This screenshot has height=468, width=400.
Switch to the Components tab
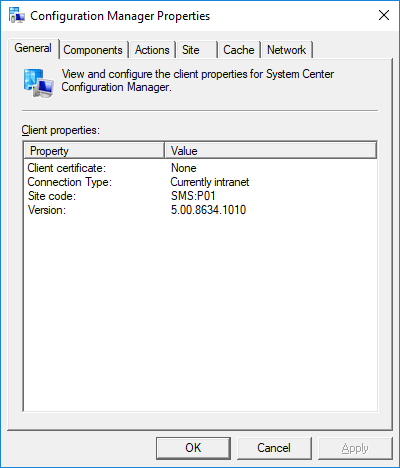click(94, 50)
